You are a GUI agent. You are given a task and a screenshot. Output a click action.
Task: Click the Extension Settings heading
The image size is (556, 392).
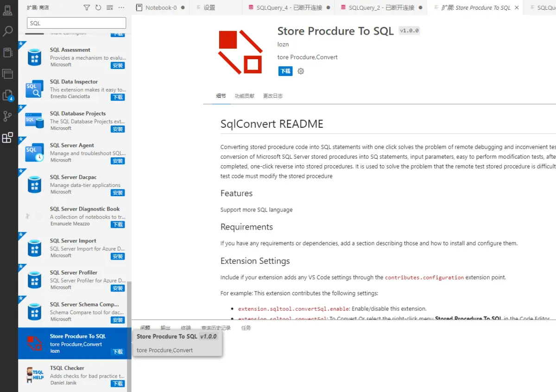pyautogui.click(x=255, y=261)
